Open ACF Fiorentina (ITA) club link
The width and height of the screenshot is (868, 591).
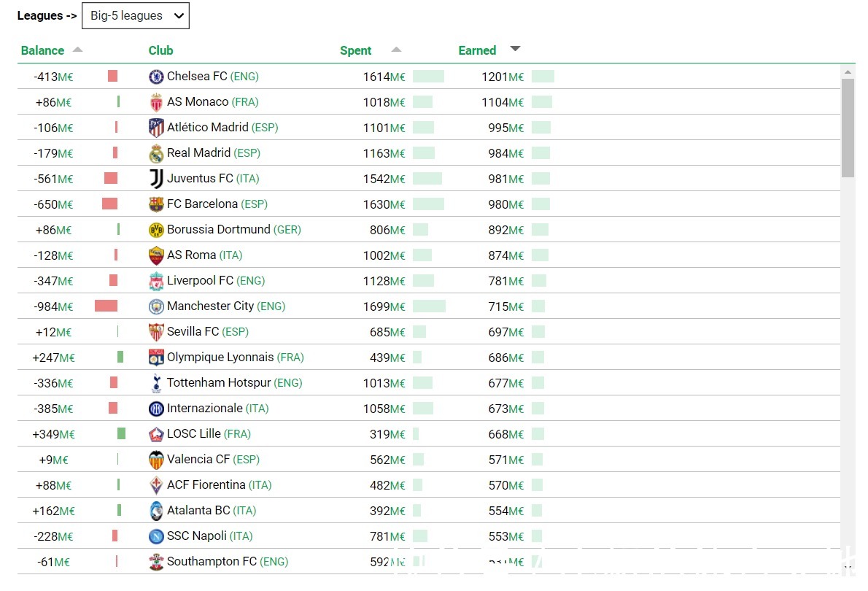pyautogui.click(x=220, y=484)
